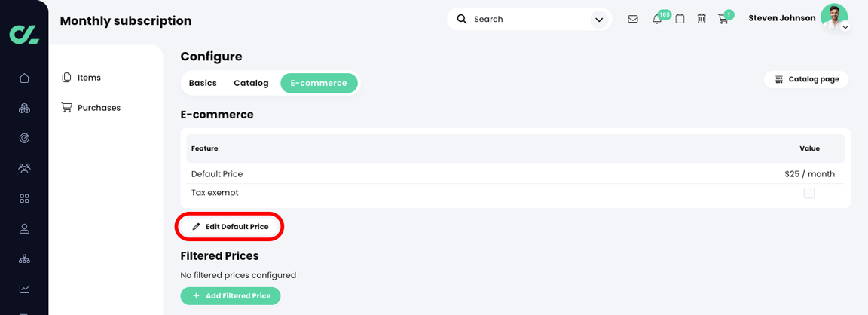
Task: Open the analytics chart sidebar icon
Action: 24,289
